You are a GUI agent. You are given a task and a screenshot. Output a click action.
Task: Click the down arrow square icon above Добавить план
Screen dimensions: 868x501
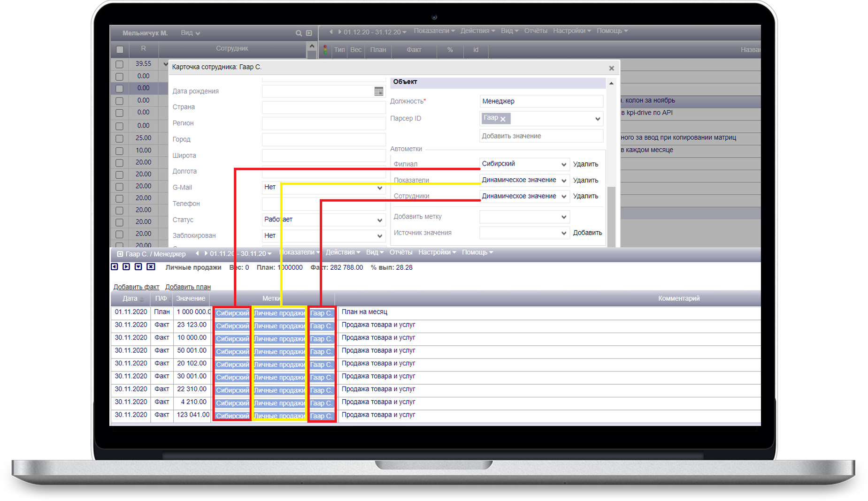138,267
